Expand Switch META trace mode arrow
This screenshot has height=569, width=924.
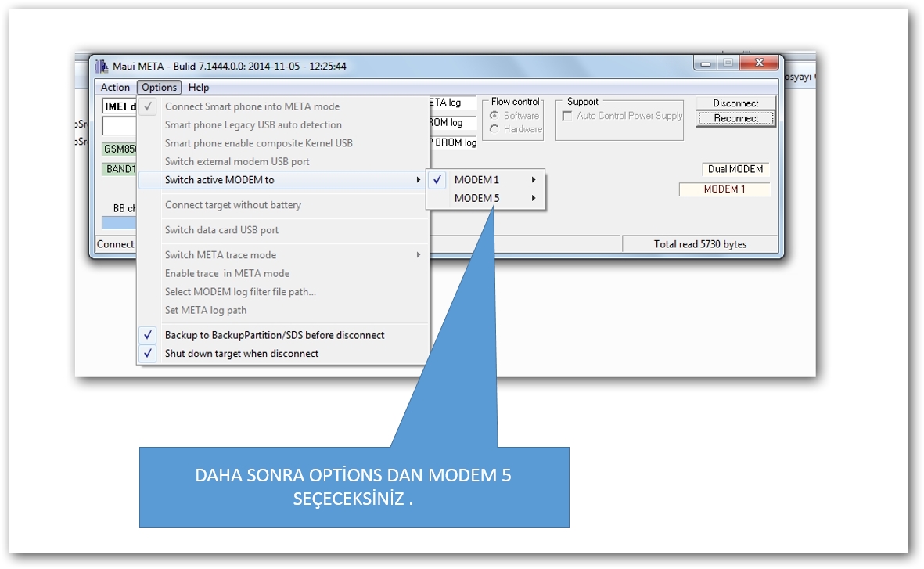(x=419, y=255)
